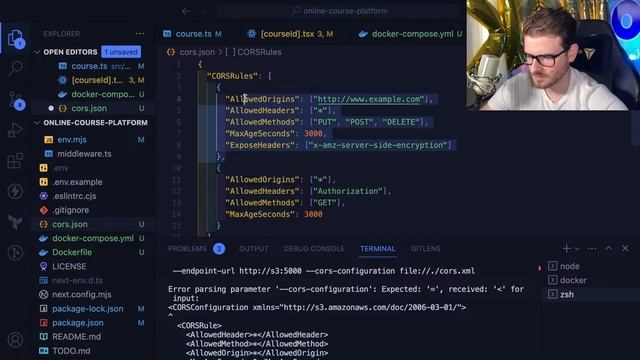Click the "ExposeHeaders" key in editor
This screenshot has width=640, height=360.
click(x=260, y=145)
